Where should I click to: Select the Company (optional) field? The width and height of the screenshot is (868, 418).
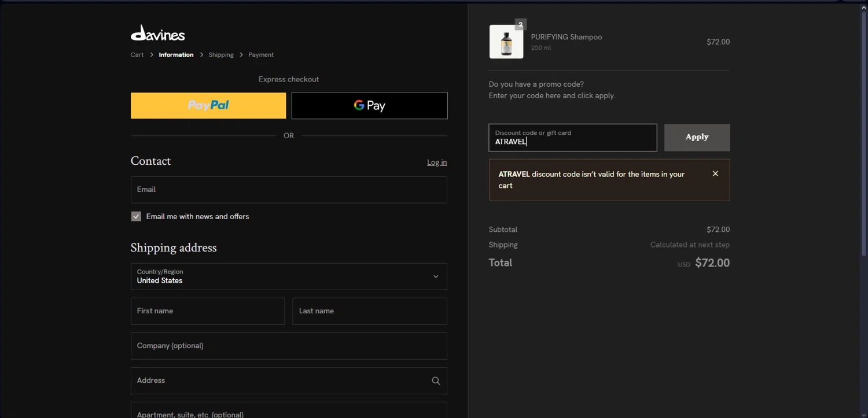(x=289, y=346)
